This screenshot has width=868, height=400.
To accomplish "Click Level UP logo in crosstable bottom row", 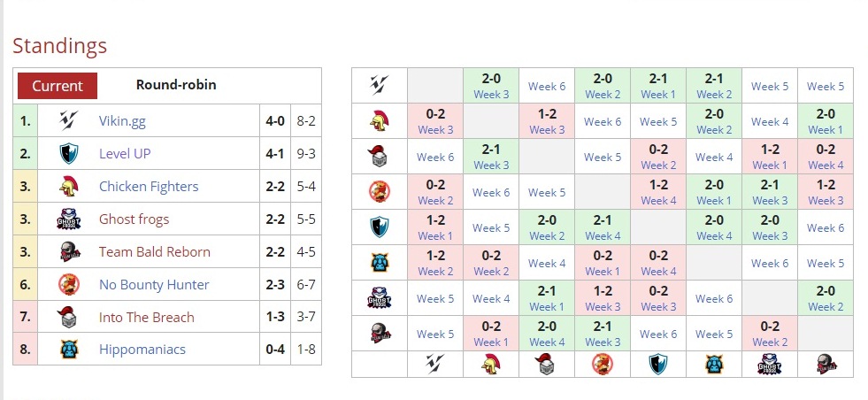I will pyautogui.click(x=657, y=364).
